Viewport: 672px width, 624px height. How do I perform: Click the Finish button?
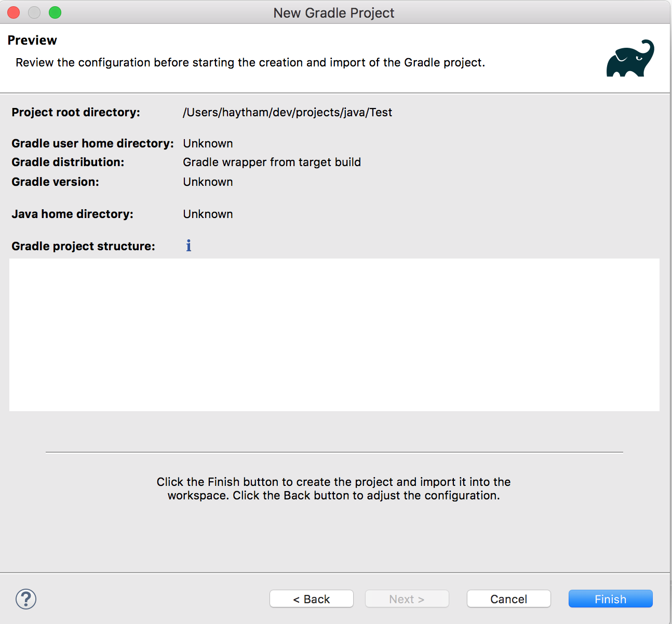[x=610, y=599]
